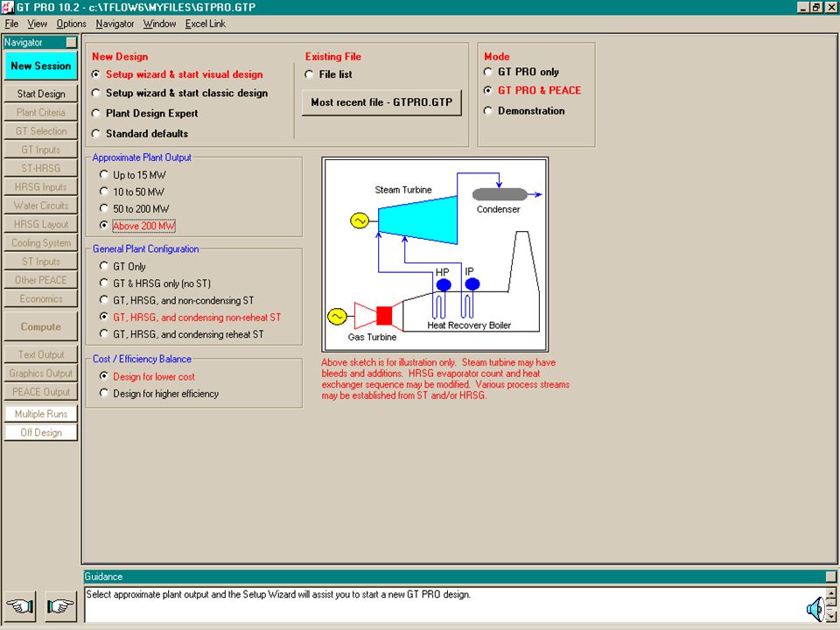Click the Start Design button

click(x=41, y=94)
